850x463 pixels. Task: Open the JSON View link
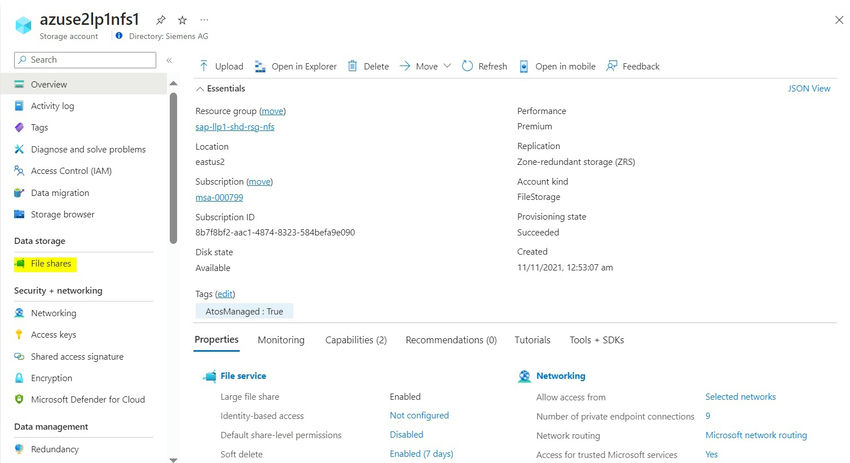(809, 89)
